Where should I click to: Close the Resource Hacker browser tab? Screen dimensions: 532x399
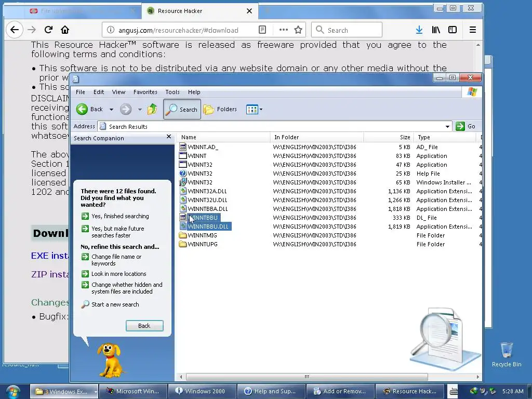[x=249, y=11]
